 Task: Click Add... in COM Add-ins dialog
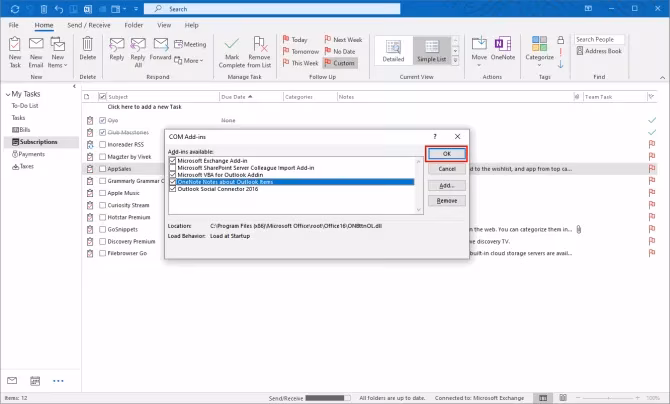tap(447, 186)
